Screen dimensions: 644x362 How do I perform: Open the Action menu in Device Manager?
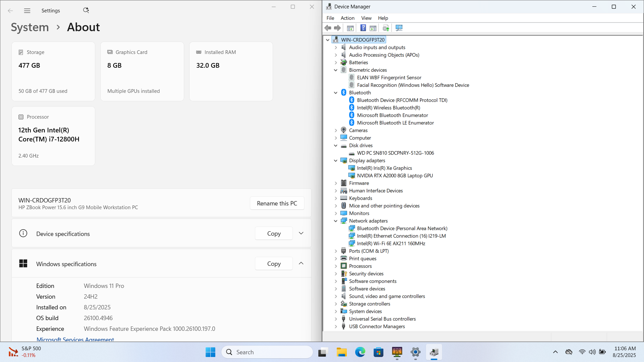(x=347, y=18)
